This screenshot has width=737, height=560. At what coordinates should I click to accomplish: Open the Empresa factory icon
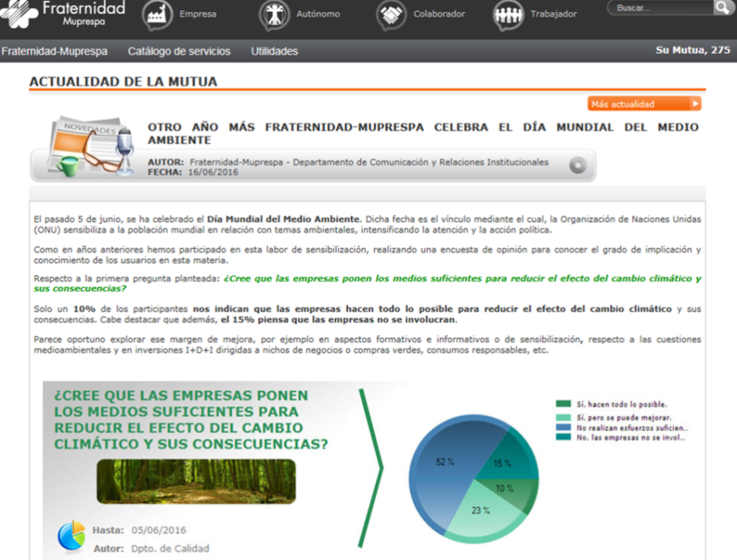pos(157,15)
